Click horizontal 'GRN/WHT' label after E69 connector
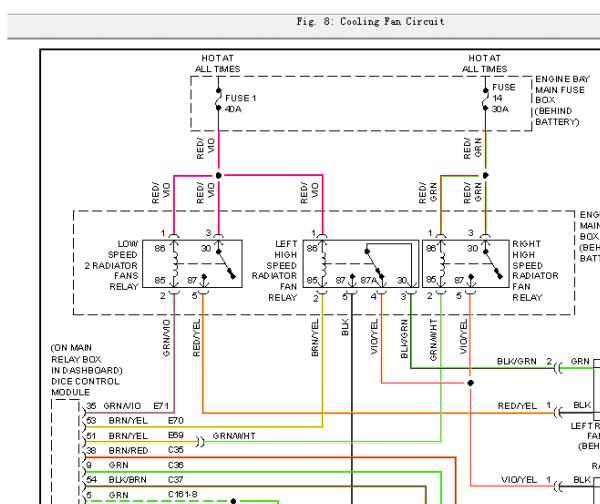Image resolution: width=600 pixels, height=504 pixels. (234, 436)
